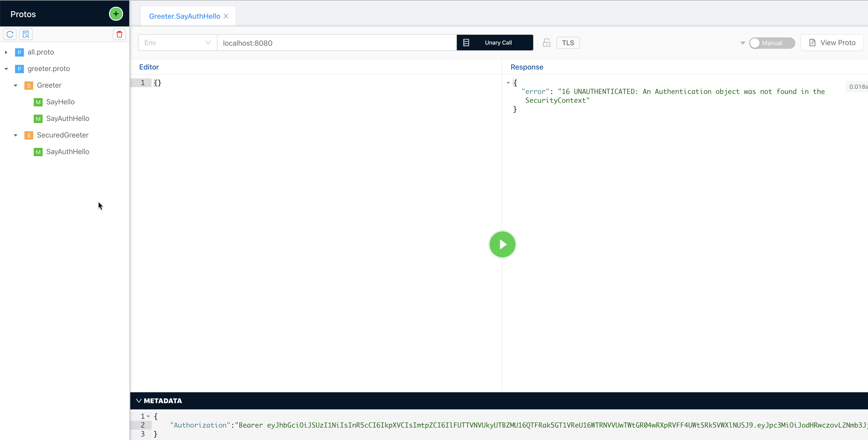Expand the all.proto file entry
The image size is (868, 440).
point(6,52)
